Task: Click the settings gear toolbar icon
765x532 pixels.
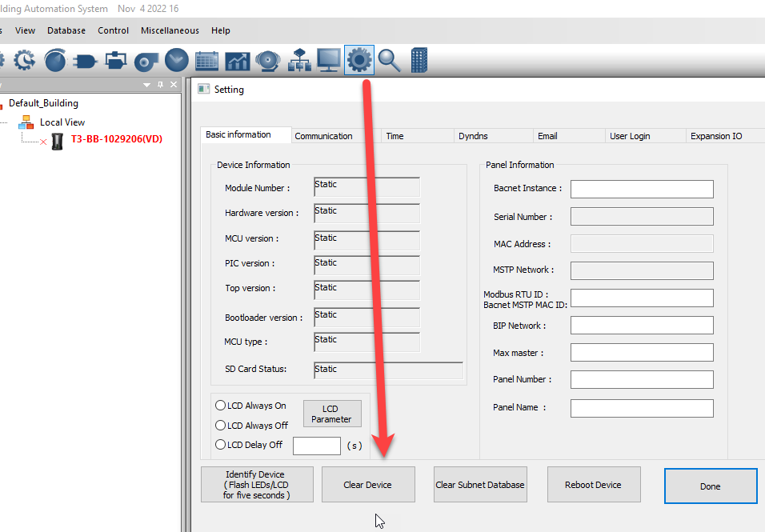Action: tap(359, 60)
